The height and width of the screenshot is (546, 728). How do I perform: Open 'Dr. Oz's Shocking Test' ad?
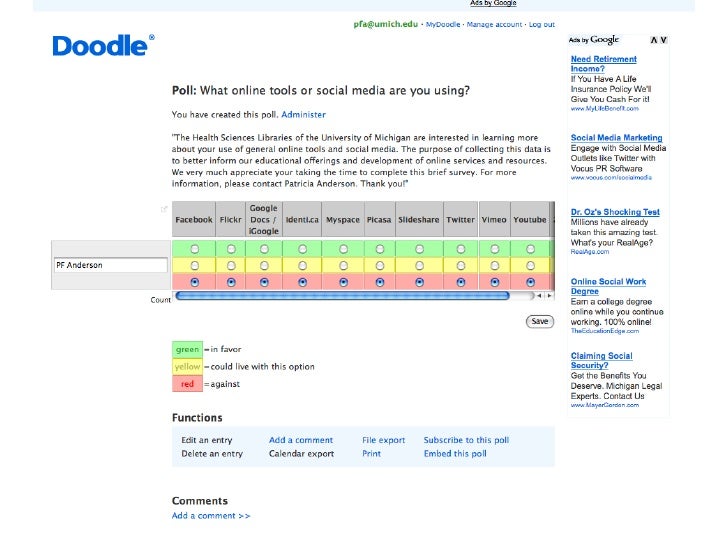click(615, 212)
